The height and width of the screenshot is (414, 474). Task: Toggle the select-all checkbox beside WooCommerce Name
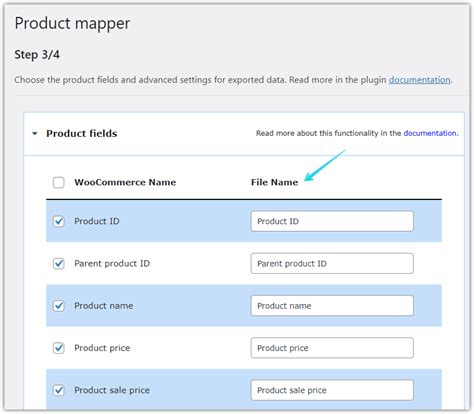click(59, 182)
